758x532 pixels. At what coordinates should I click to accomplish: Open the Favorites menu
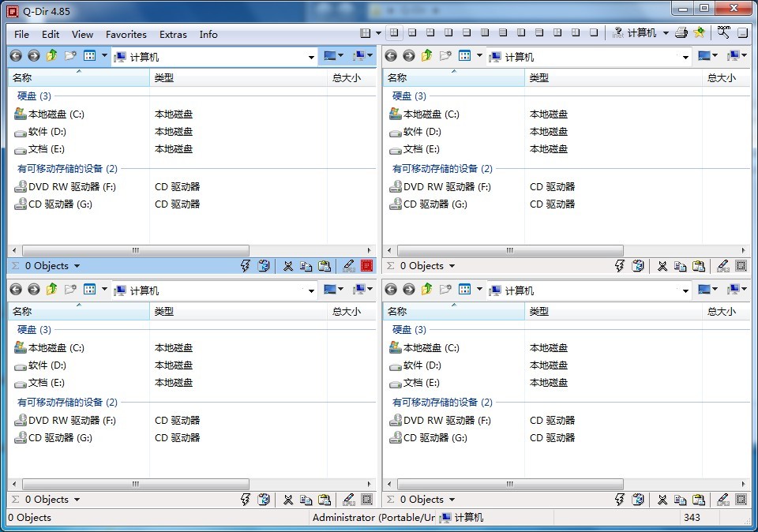click(x=126, y=34)
